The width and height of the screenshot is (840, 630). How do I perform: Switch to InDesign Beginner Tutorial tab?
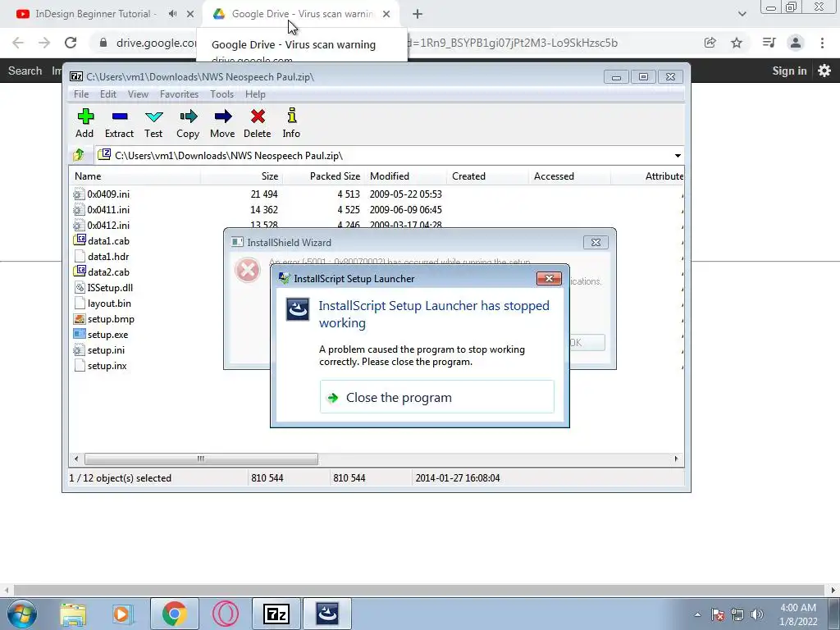[x=95, y=14]
